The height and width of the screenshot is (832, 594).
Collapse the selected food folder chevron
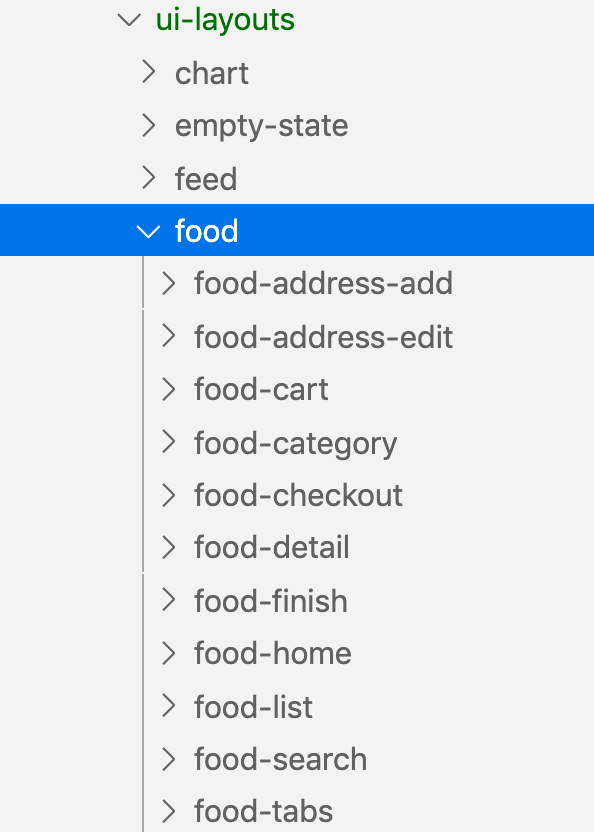148,231
